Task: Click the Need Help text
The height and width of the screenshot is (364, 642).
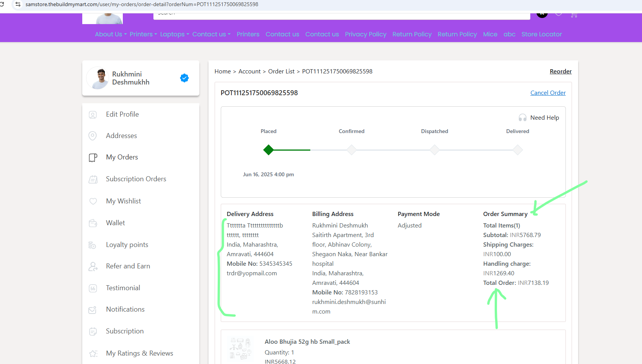Action: click(545, 118)
